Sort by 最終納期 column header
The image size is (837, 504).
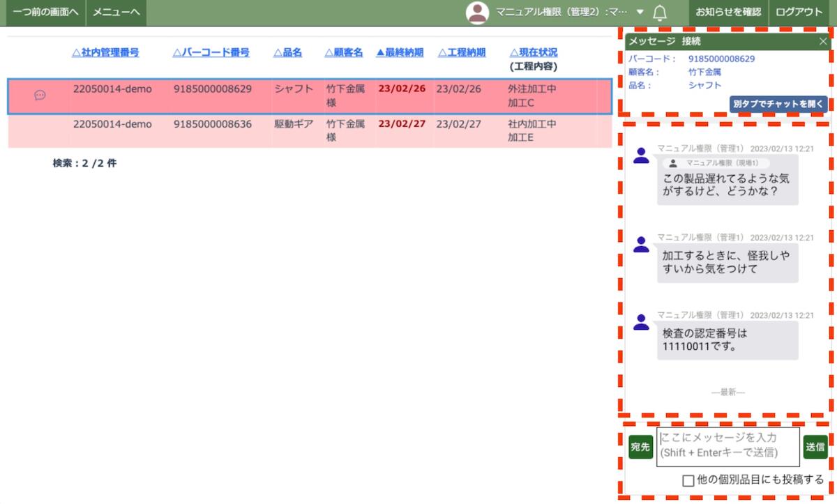click(400, 52)
